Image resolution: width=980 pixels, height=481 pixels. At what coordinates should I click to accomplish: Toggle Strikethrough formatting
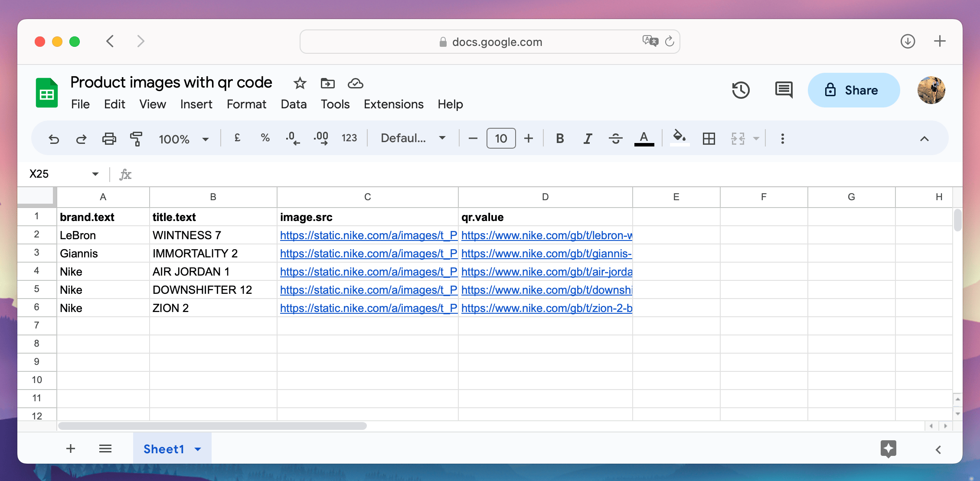(616, 139)
